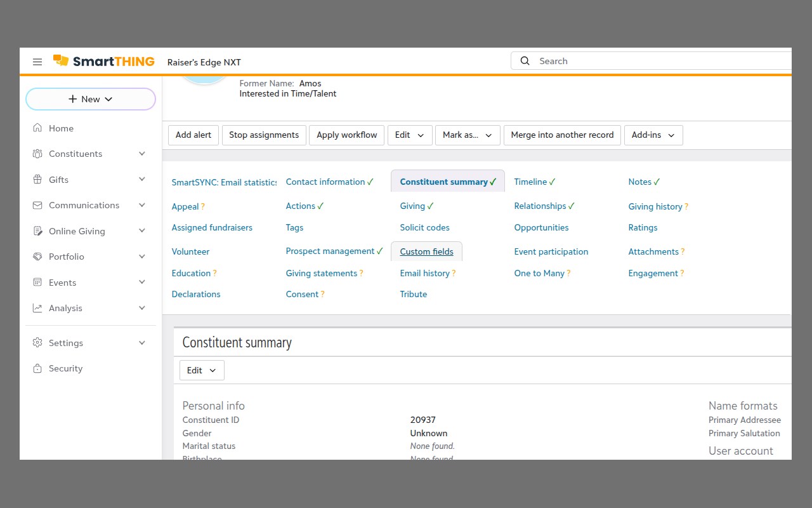812x508 pixels.
Task: Click the Security lock icon
Action: click(38, 368)
